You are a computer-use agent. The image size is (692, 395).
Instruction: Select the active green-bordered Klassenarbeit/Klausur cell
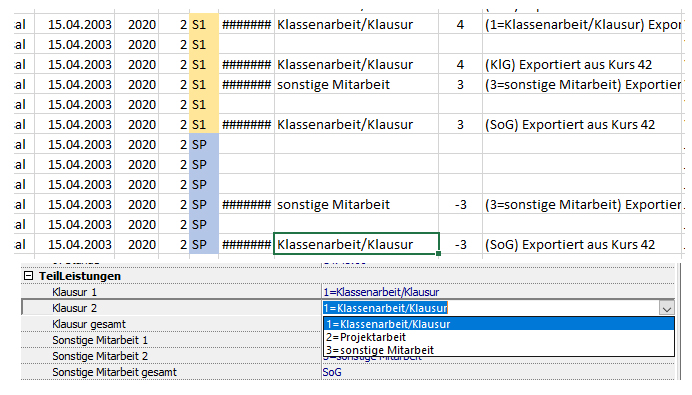[x=356, y=244]
